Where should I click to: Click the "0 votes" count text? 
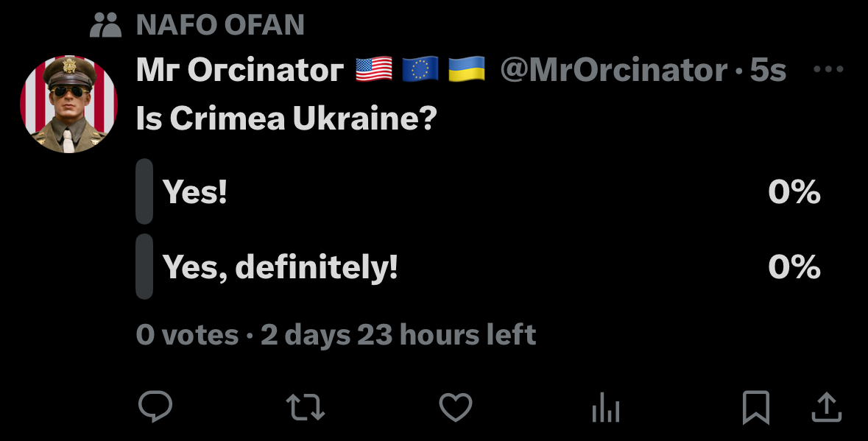[x=188, y=335]
